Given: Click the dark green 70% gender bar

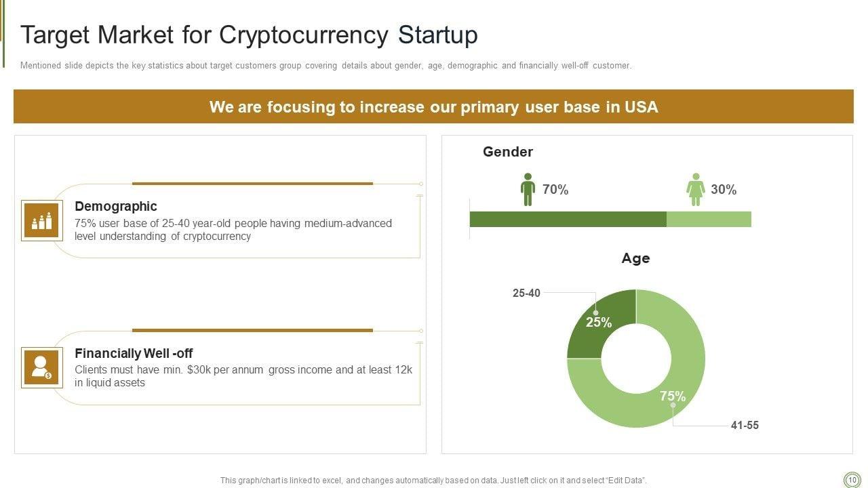Looking at the screenshot, I should [568, 219].
